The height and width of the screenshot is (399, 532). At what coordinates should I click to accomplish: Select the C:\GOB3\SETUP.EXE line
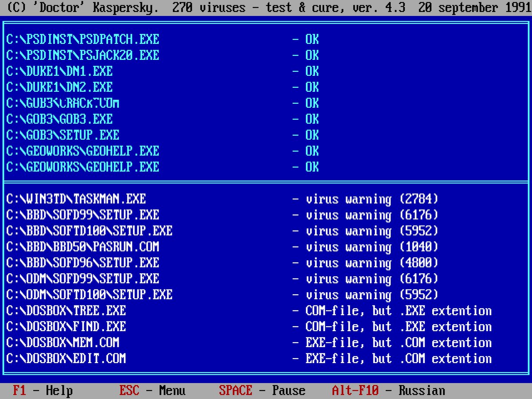63,135
